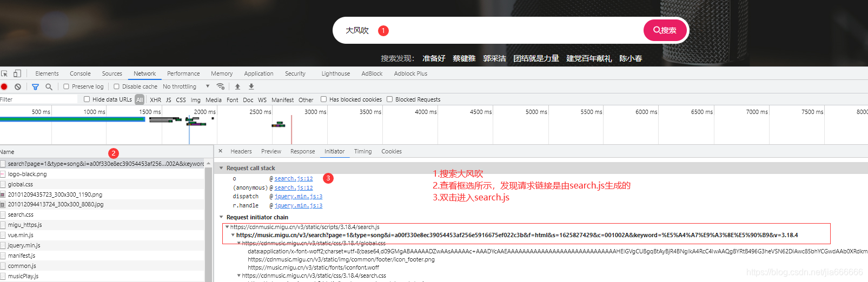Click request list vertical scrollbar
This screenshot has width=868, height=282.
coord(208,221)
